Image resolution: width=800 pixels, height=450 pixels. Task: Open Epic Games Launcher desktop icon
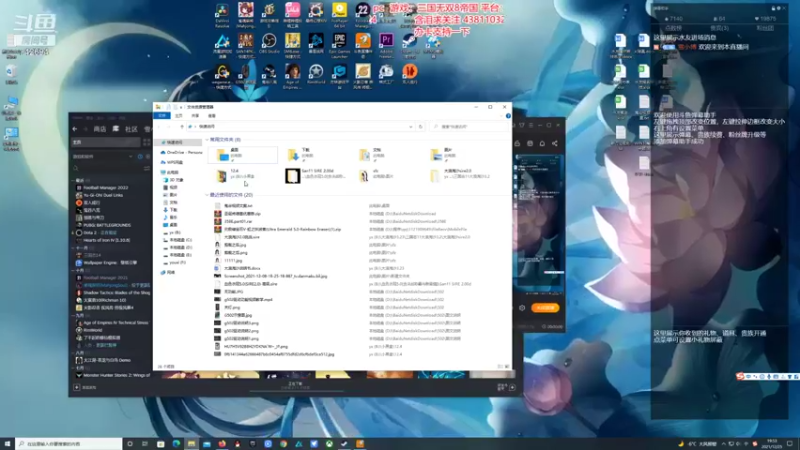[339, 45]
